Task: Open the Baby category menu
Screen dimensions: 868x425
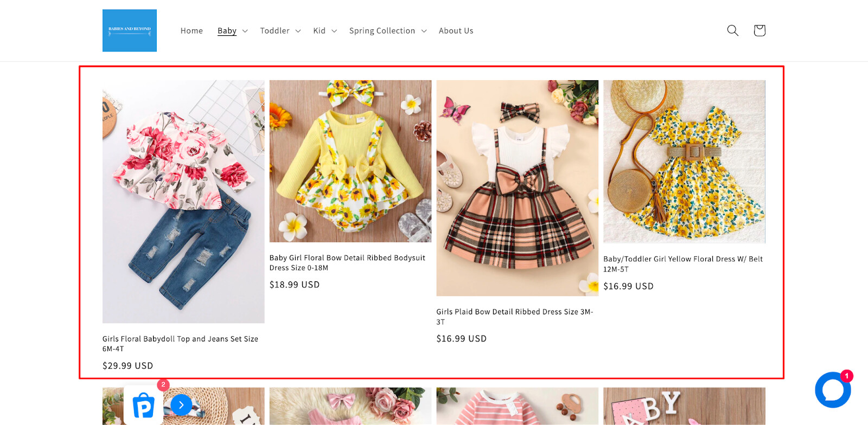Action: (227, 31)
